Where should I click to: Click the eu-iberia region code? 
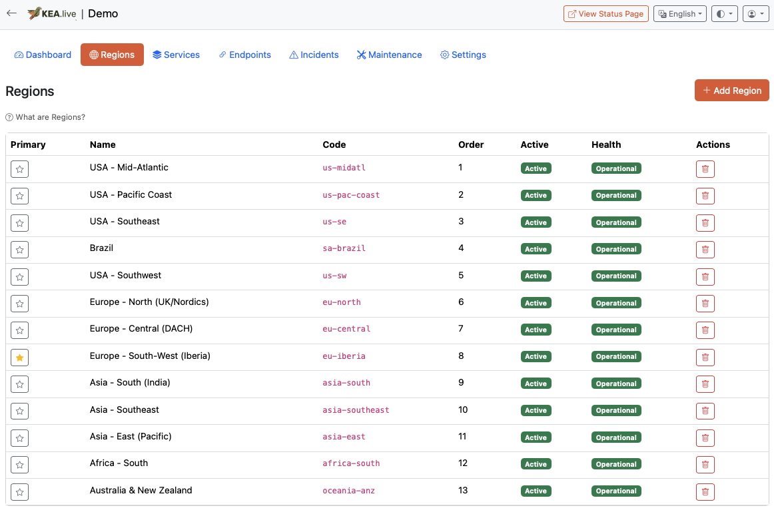pyautogui.click(x=344, y=356)
